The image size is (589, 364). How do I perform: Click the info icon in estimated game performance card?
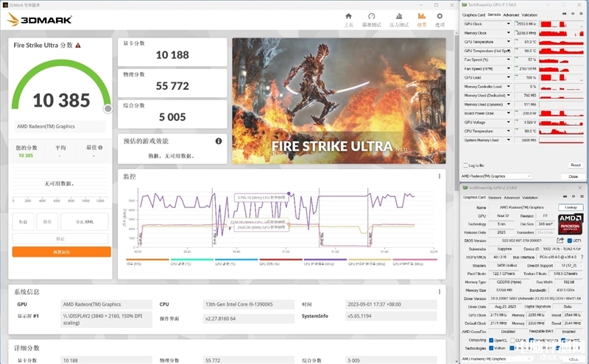pyautogui.click(x=218, y=141)
